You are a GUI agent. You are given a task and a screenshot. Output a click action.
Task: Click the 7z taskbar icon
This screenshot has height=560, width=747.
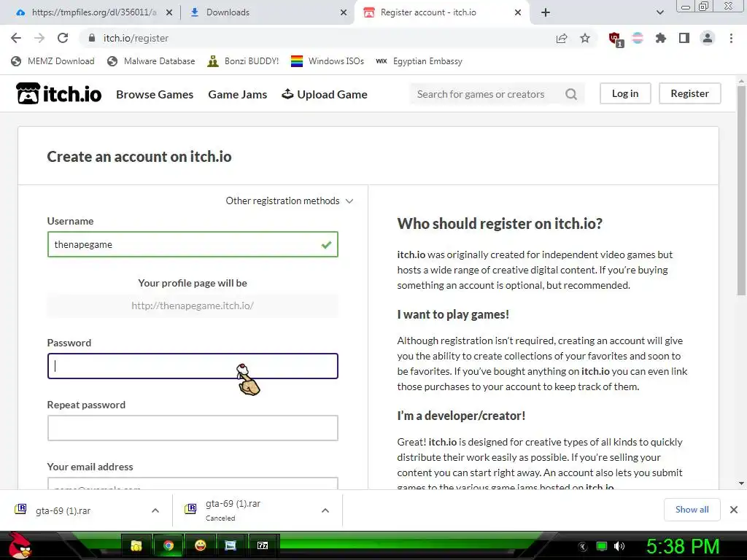(x=263, y=545)
